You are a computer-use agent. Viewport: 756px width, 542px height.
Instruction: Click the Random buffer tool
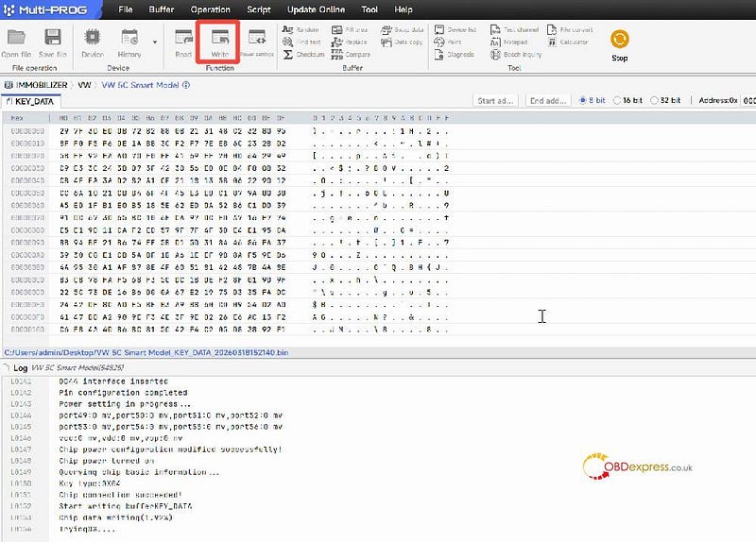click(301, 30)
